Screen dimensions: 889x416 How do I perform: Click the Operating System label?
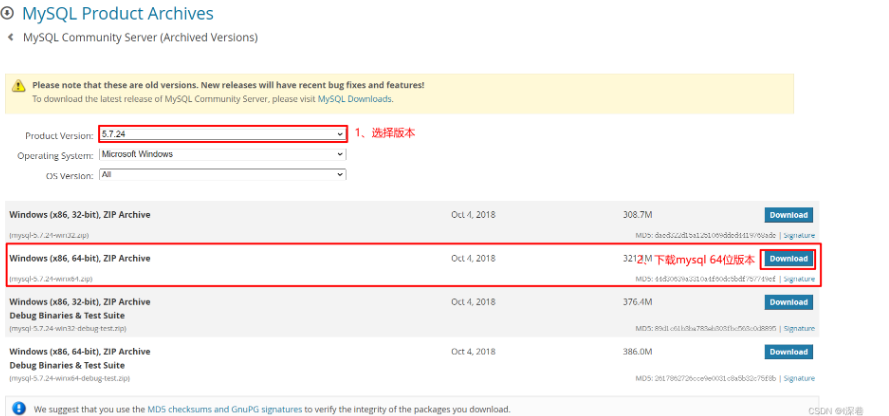click(x=55, y=156)
